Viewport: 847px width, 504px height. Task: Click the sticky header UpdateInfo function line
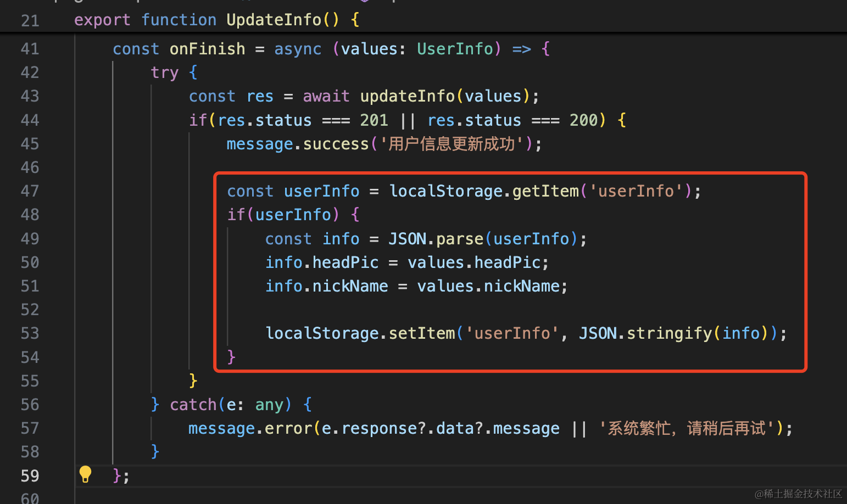[273, 20]
